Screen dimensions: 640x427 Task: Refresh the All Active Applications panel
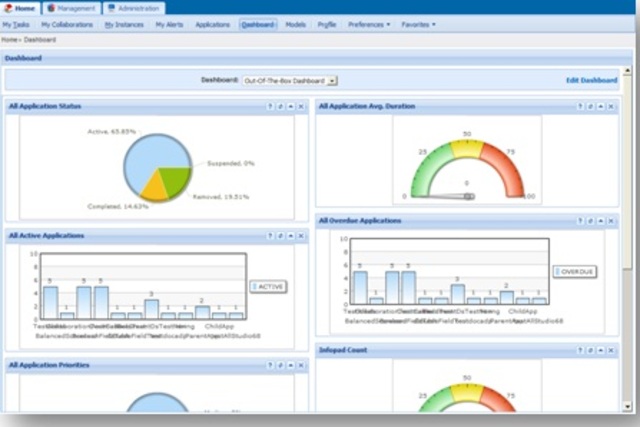click(x=280, y=236)
